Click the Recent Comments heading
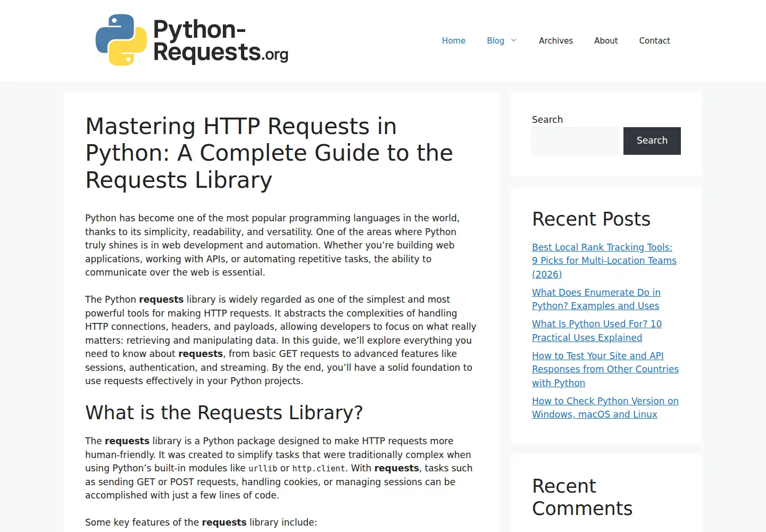This screenshot has height=532, width=766. (582, 497)
